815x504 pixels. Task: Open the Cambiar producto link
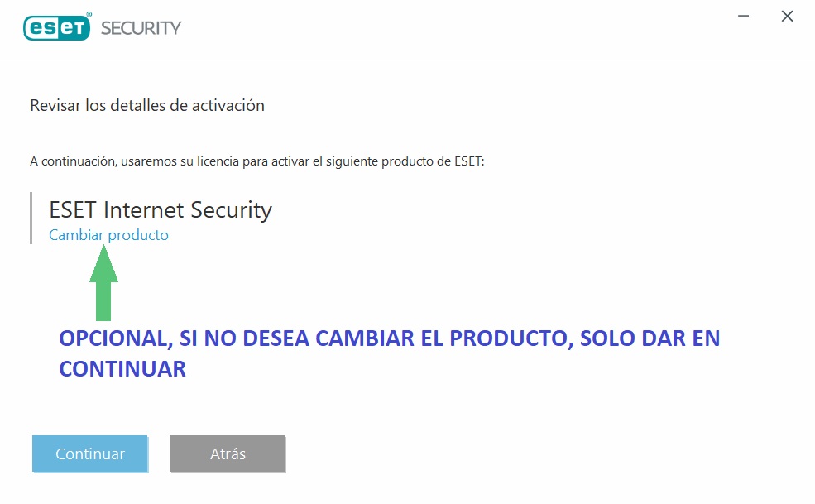coord(108,235)
